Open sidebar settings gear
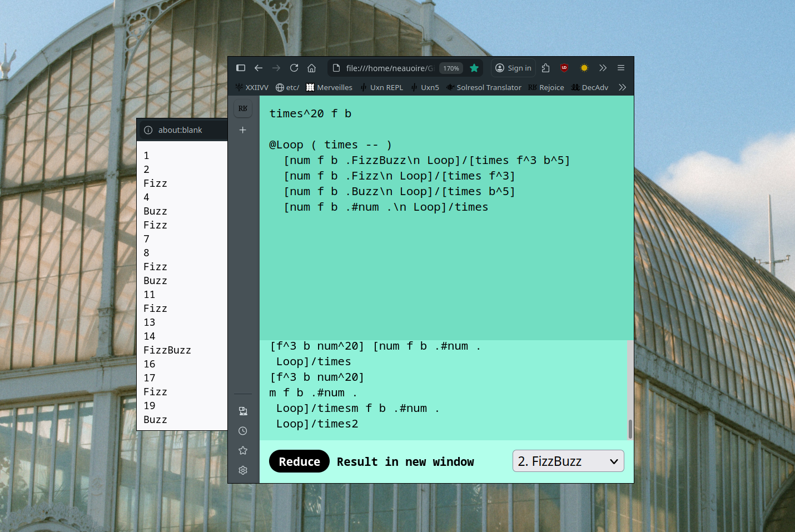 click(243, 470)
